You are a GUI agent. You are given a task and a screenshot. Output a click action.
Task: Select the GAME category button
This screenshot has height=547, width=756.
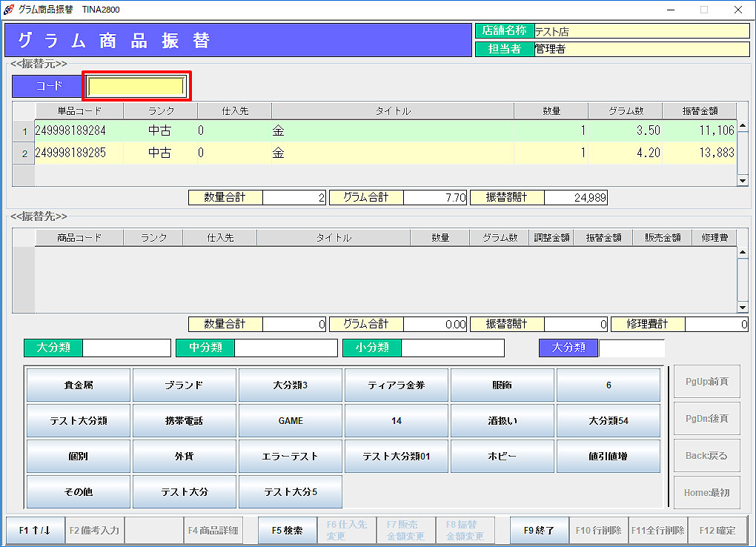(290, 421)
